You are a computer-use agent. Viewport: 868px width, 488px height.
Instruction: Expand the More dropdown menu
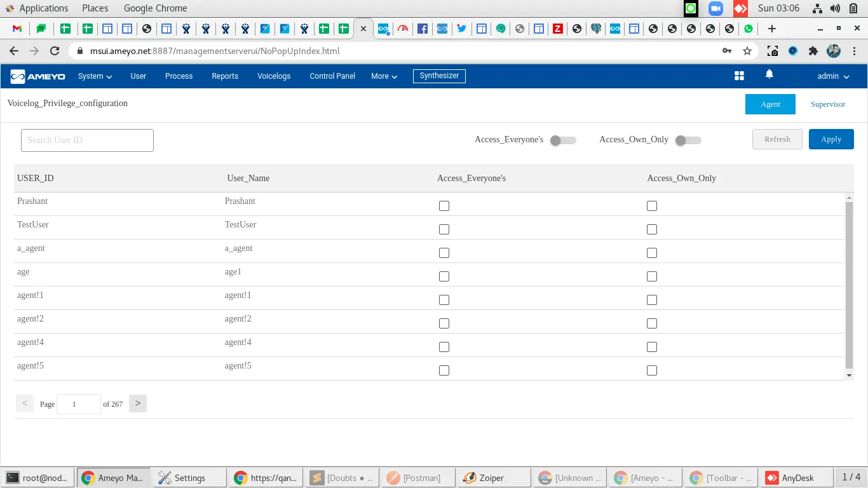(x=384, y=76)
